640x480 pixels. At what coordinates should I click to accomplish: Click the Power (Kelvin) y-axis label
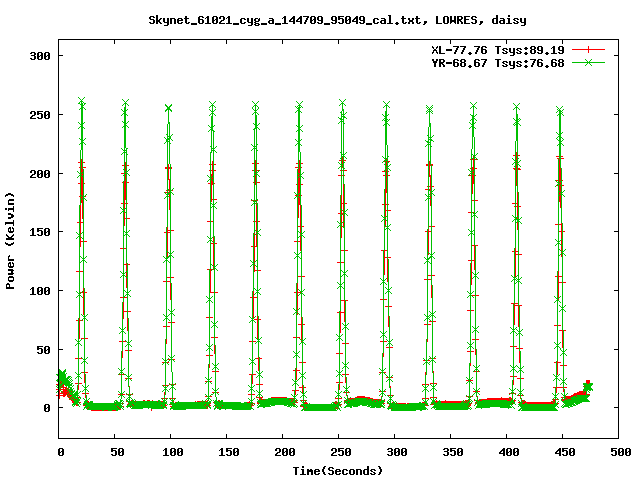[x=11, y=240]
